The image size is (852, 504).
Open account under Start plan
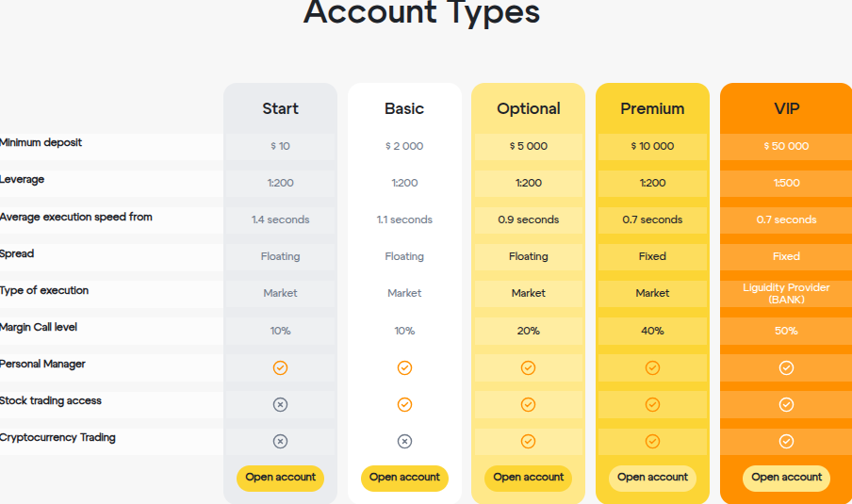(280, 478)
